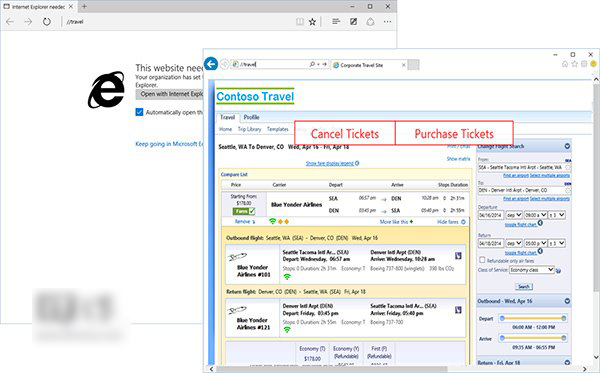Screen dimensions: 600x373
Task: Open the Edge Hub lines icon
Action: tap(336, 21)
